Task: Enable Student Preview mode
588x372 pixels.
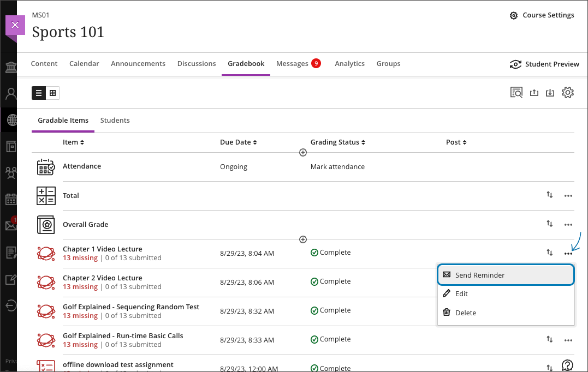Action: click(x=544, y=64)
